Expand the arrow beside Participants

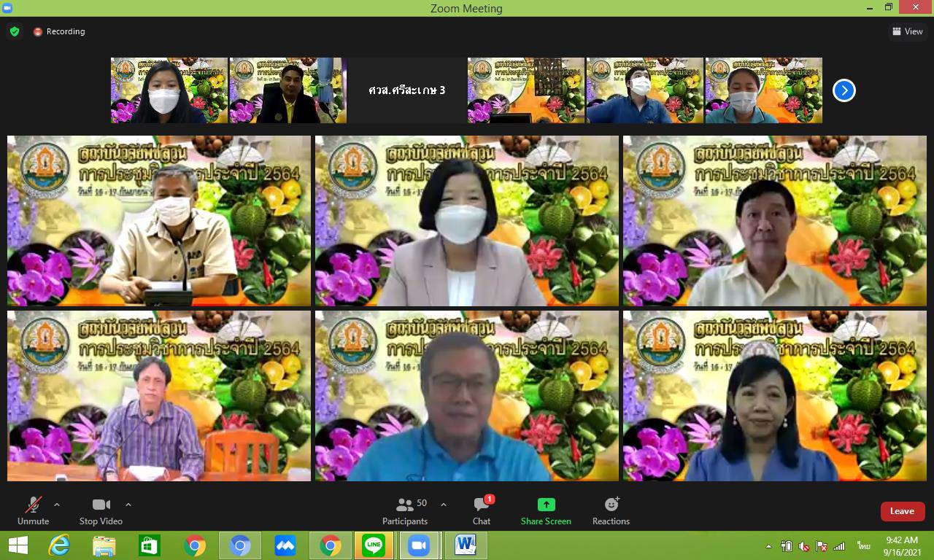click(444, 505)
